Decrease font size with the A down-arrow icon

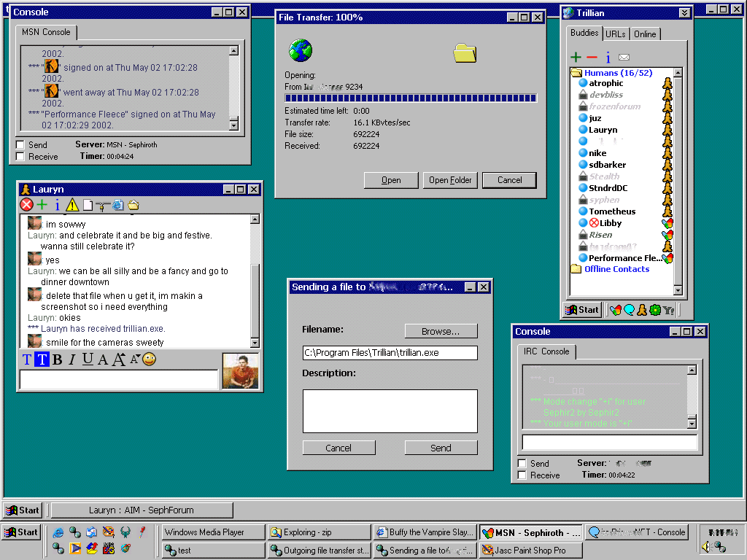point(135,359)
